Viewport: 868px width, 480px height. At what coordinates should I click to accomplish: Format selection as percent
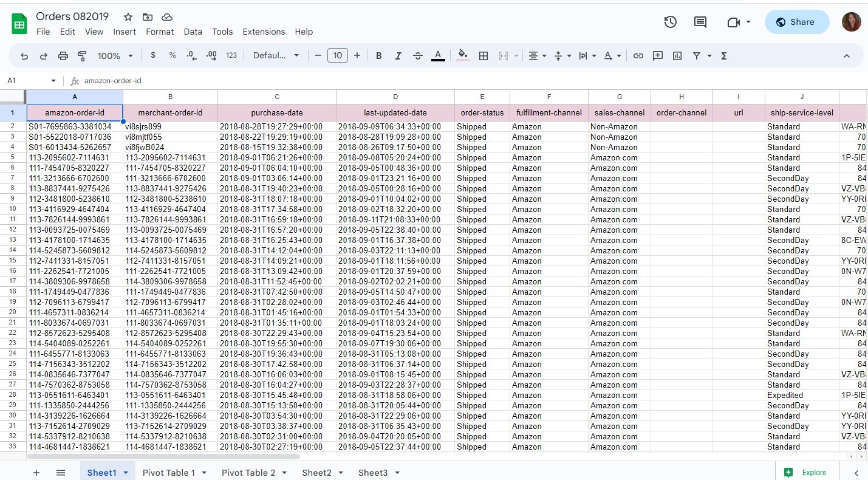click(173, 55)
